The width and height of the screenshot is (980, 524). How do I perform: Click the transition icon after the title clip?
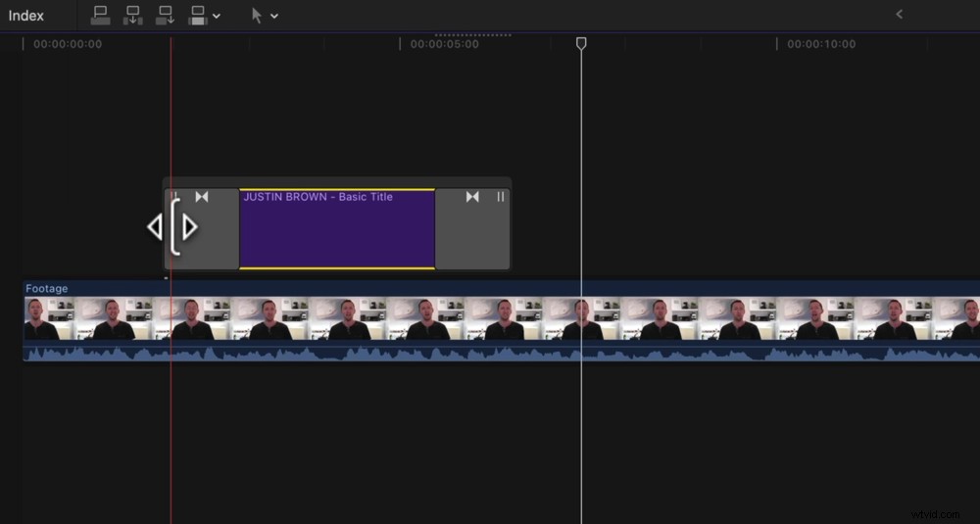pyautogui.click(x=472, y=197)
